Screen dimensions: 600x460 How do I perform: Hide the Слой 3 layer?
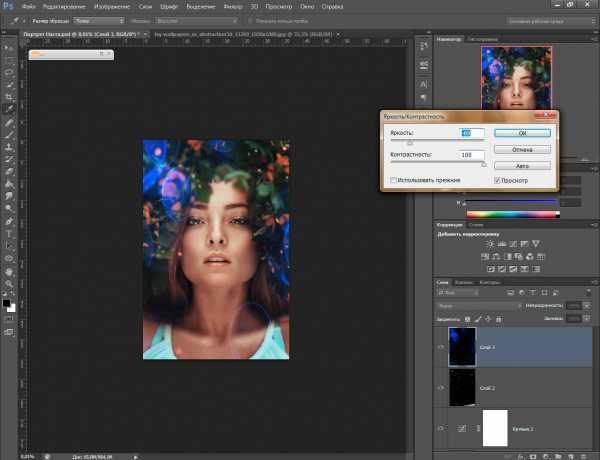click(x=440, y=347)
